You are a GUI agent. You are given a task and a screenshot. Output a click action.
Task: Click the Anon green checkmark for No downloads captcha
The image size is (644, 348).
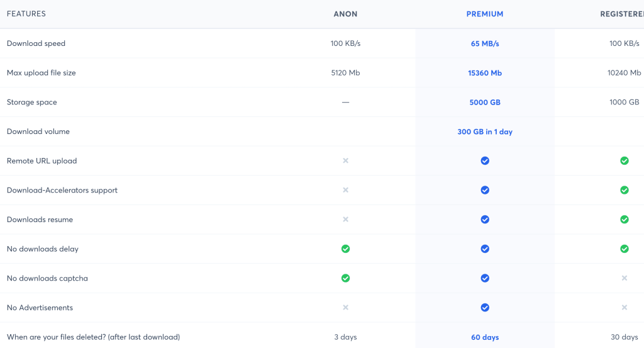click(345, 278)
